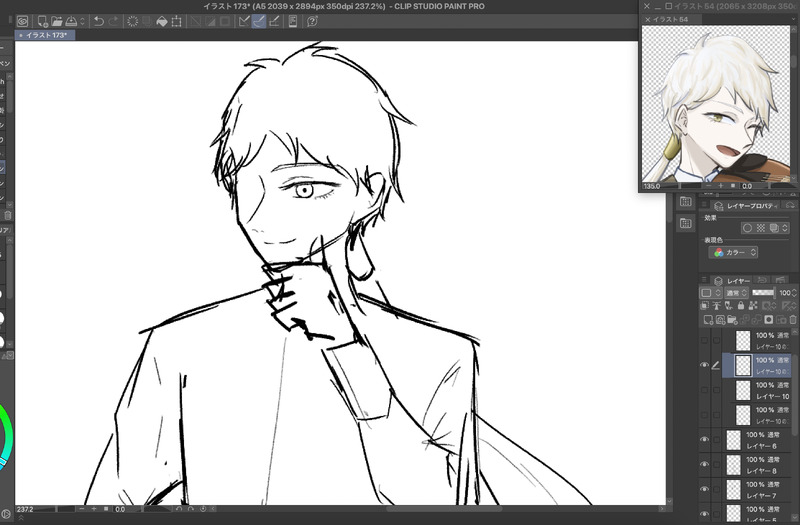Click the smartphone connection icon
The image size is (800, 525).
(293, 21)
